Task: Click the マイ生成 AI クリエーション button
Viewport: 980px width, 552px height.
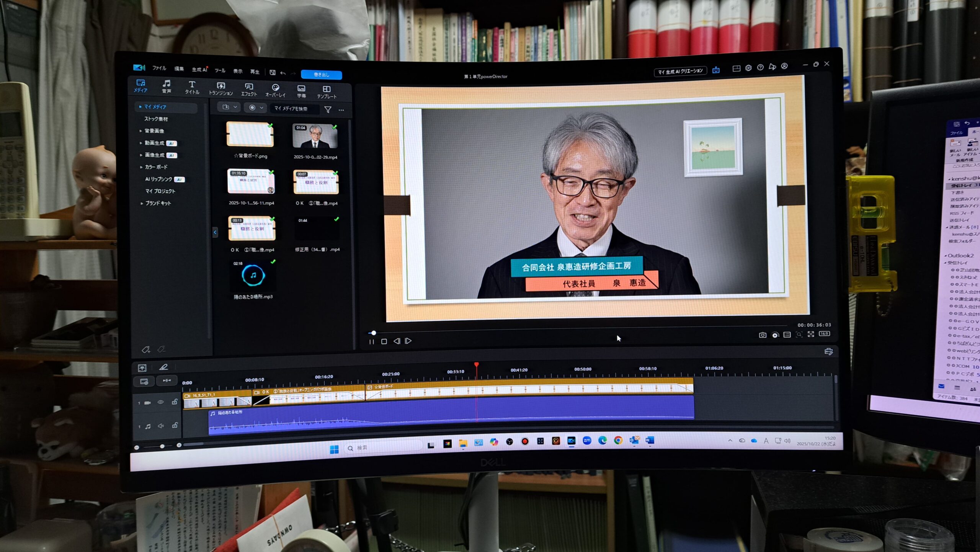Action: pos(680,71)
